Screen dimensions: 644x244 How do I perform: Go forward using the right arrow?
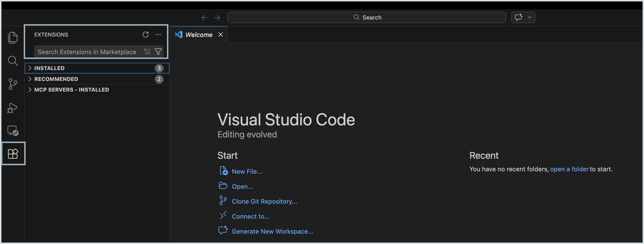pos(217,17)
